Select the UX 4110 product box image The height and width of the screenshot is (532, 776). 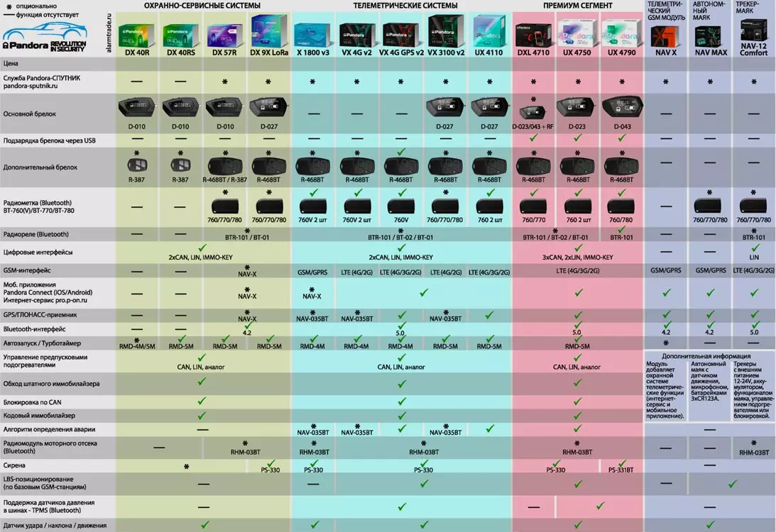coord(489,31)
